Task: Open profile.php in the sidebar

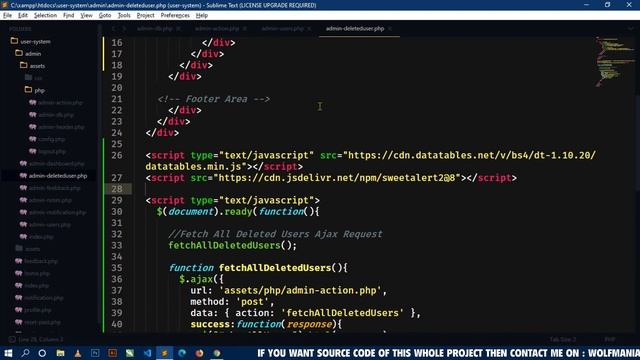Action: (x=38, y=310)
